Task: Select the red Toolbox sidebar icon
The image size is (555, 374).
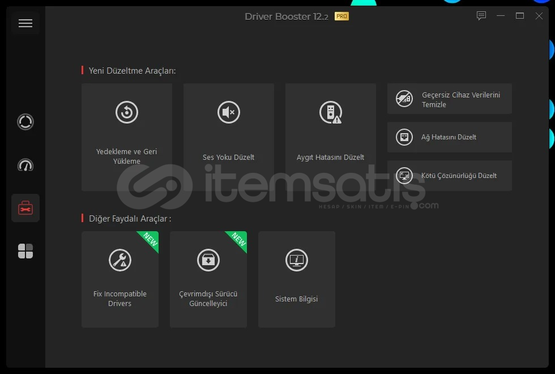Action: click(25, 208)
